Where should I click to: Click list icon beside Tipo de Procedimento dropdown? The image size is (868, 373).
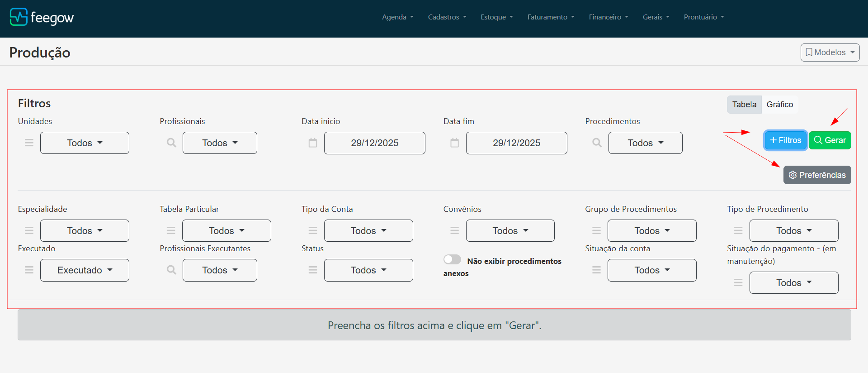coord(738,230)
